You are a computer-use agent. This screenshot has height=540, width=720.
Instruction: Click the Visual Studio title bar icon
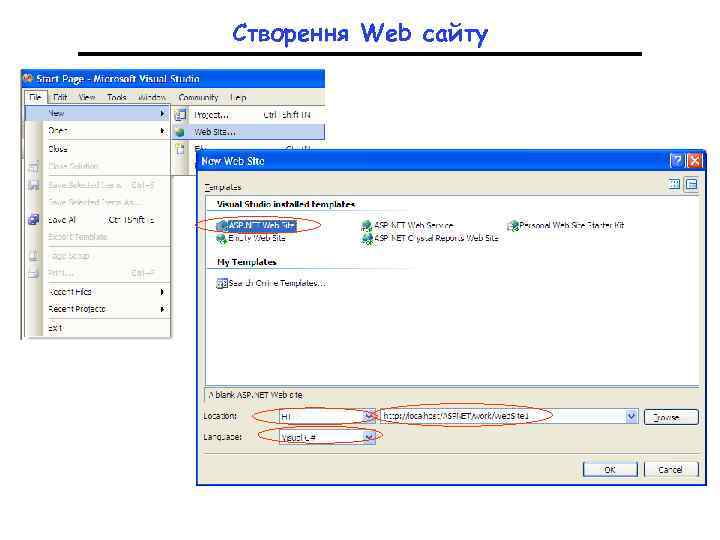coord(28,79)
